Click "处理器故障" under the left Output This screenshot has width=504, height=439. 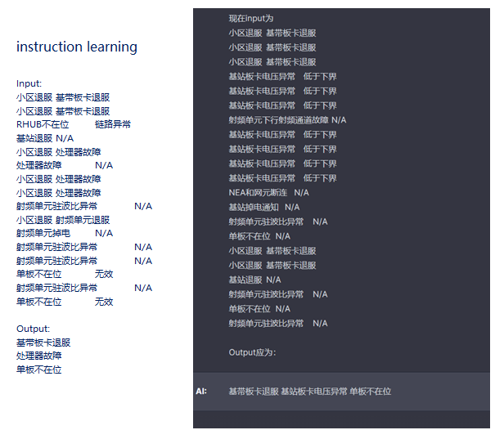click(38, 356)
